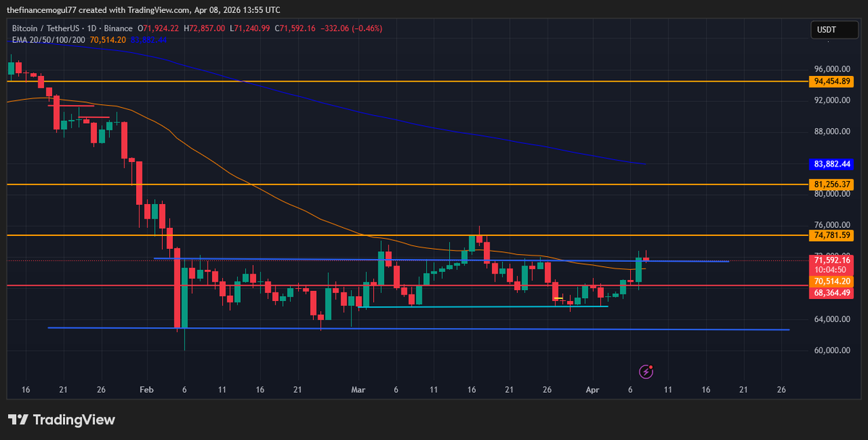Viewport: 868px width, 440px height.
Task: Click the low value L71,240.99
Action: pyautogui.click(x=250, y=28)
